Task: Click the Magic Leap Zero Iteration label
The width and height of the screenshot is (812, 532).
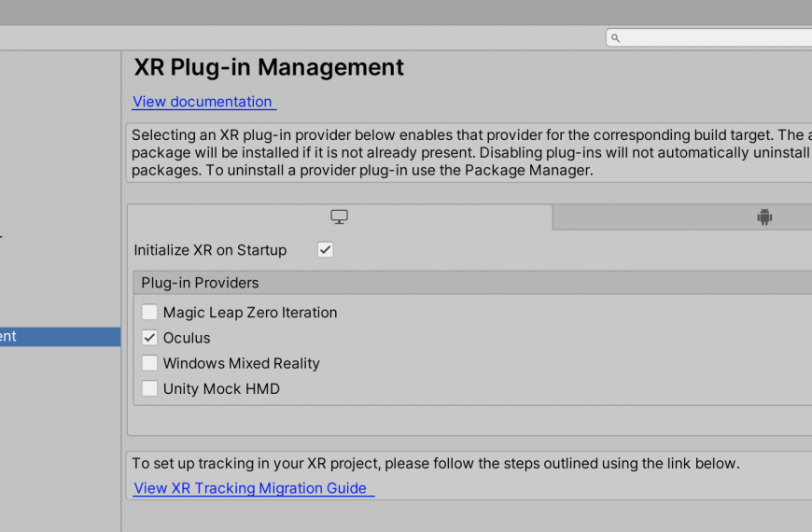Action: click(250, 313)
